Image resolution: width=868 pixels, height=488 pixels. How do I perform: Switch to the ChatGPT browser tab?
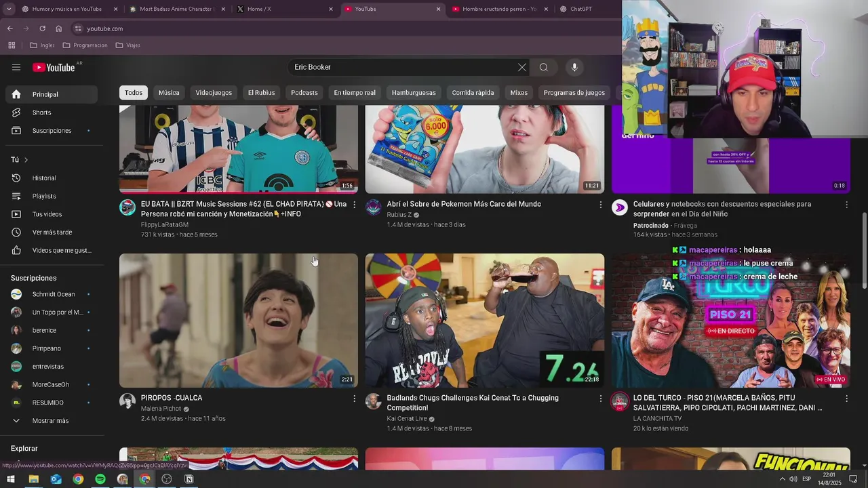coord(587,9)
